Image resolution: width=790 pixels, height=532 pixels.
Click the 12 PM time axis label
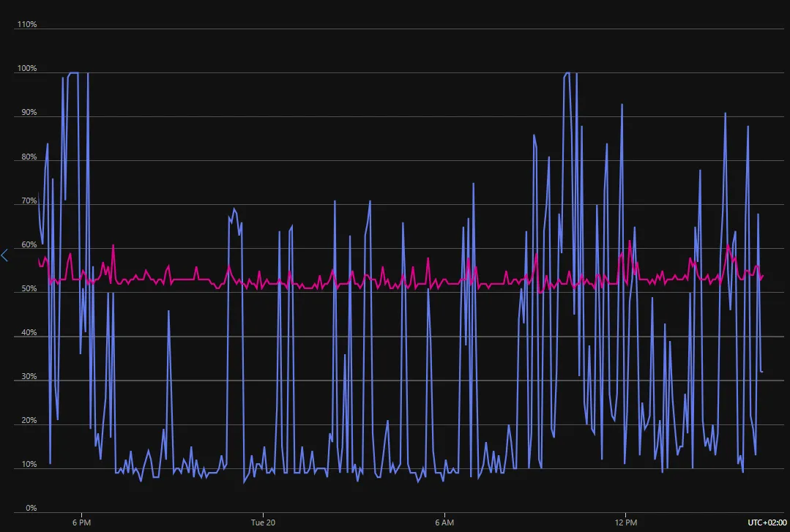tap(627, 522)
